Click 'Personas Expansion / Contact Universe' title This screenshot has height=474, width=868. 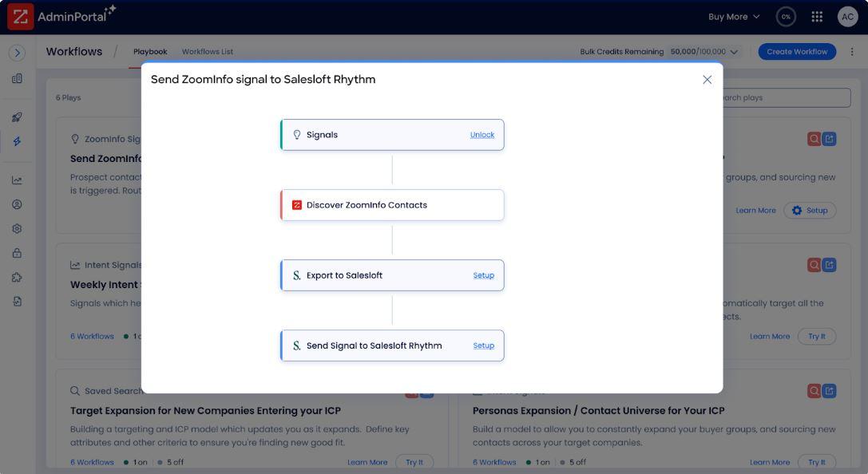[x=598, y=411]
